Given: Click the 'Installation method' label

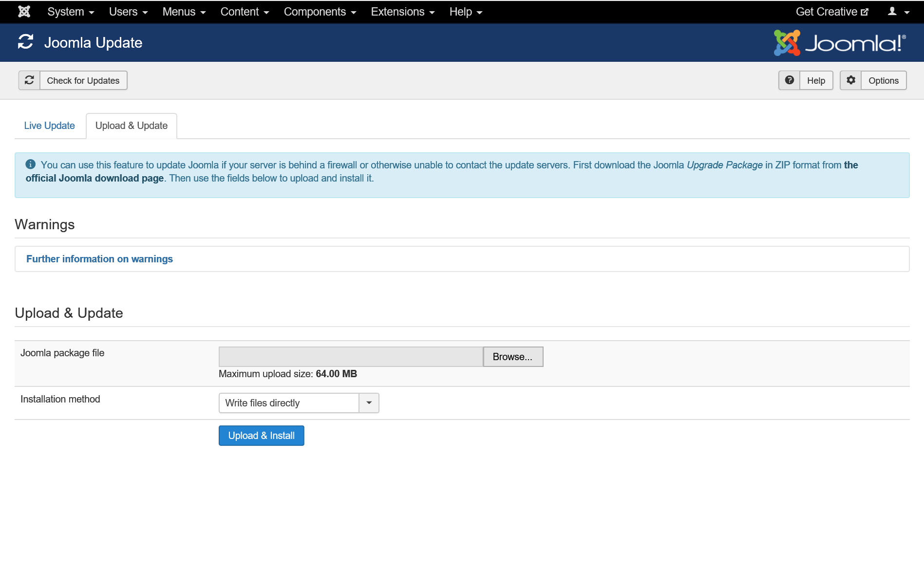Looking at the screenshot, I should pos(60,399).
